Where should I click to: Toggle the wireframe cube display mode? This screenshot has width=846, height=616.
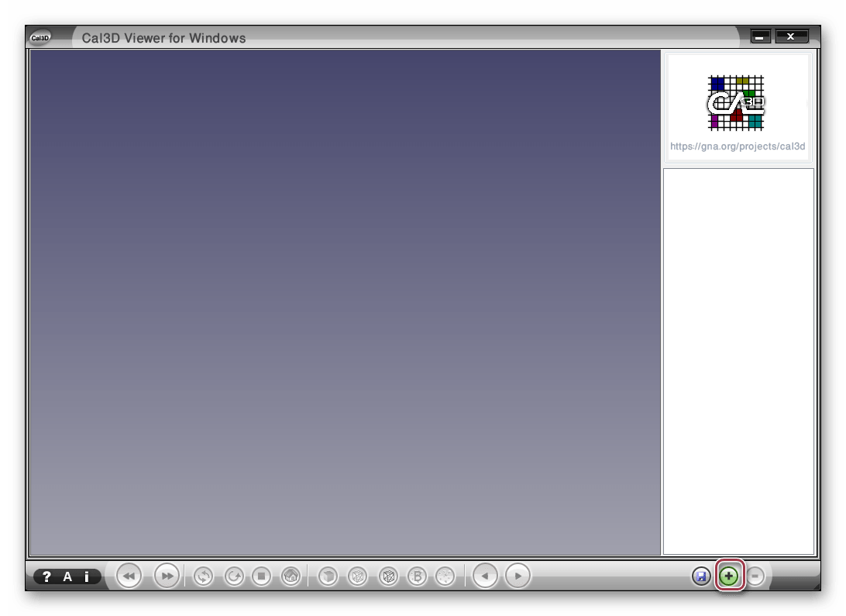tap(357, 576)
